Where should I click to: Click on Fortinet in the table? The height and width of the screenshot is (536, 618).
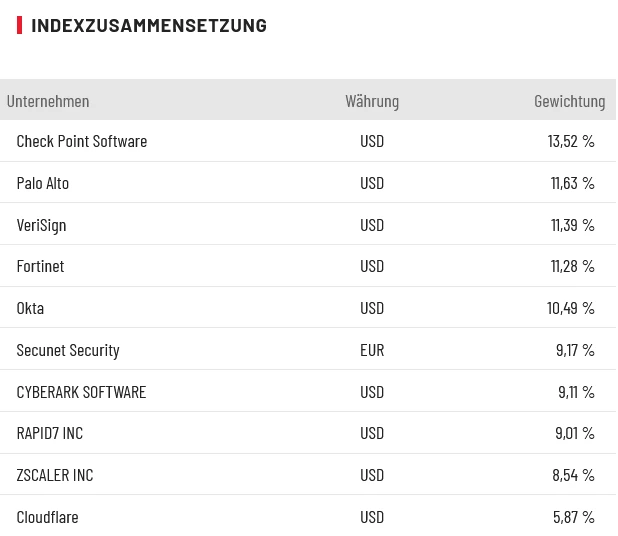[40, 266]
